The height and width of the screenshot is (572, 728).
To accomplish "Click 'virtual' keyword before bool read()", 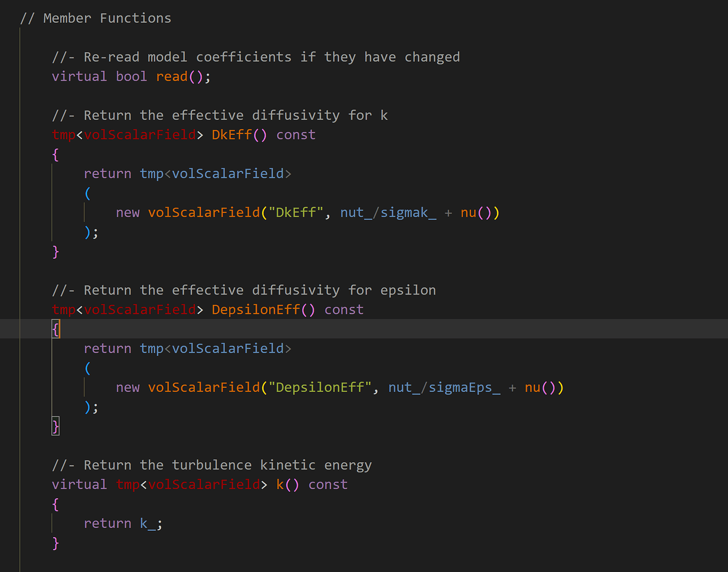I will tap(80, 77).
